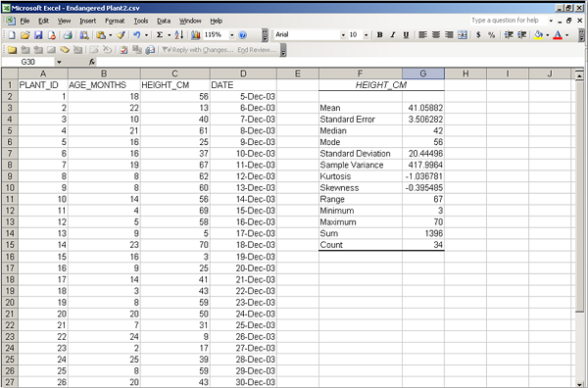Undo the last action
Viewport: 588px width, 388px height.
point(137,35)
